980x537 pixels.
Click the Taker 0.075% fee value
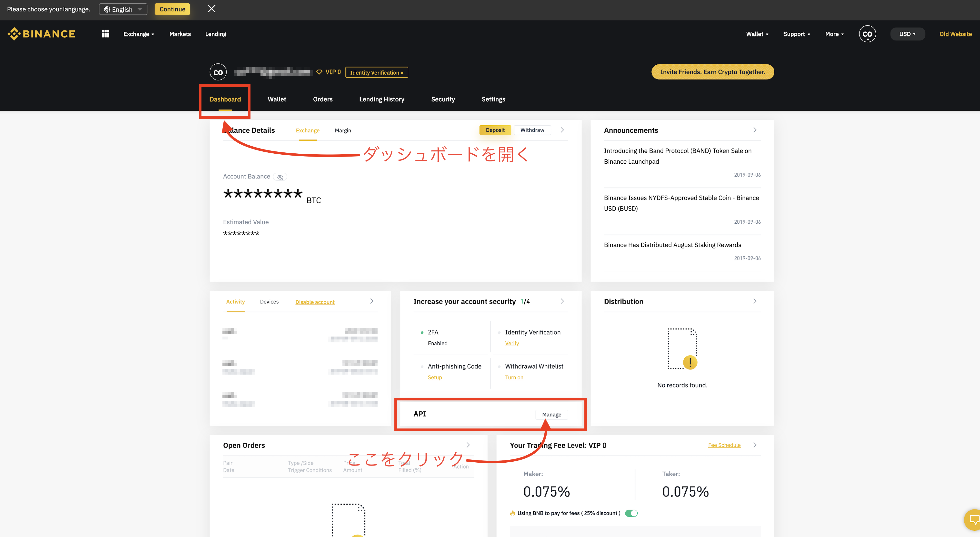(x=685, y=491)
